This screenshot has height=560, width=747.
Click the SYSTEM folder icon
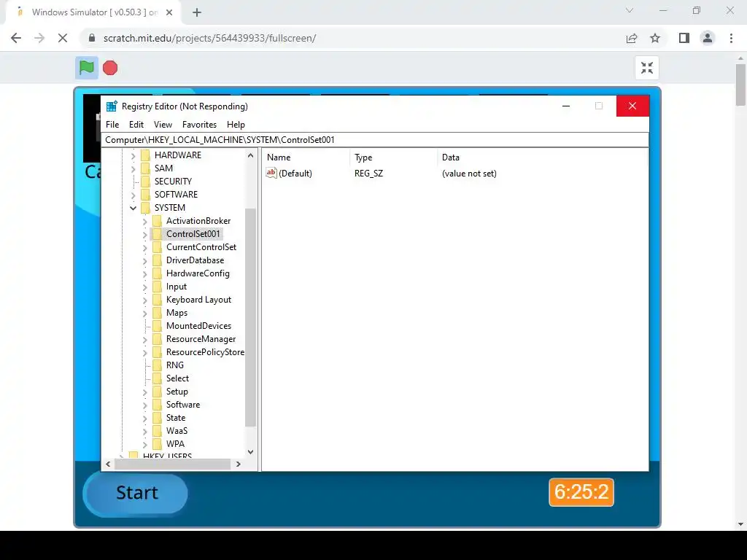tap(146, 208)
